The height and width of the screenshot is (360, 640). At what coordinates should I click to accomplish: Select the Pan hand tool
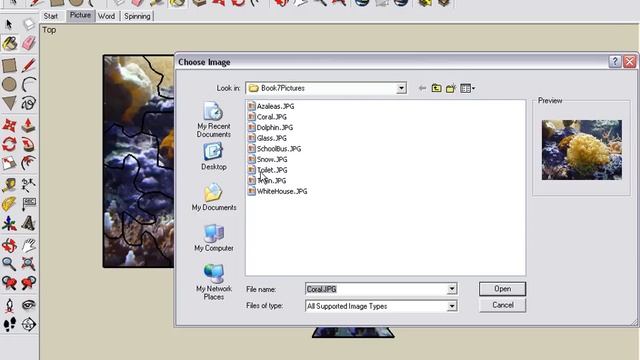pyautogui.click(x=29, y=245)
